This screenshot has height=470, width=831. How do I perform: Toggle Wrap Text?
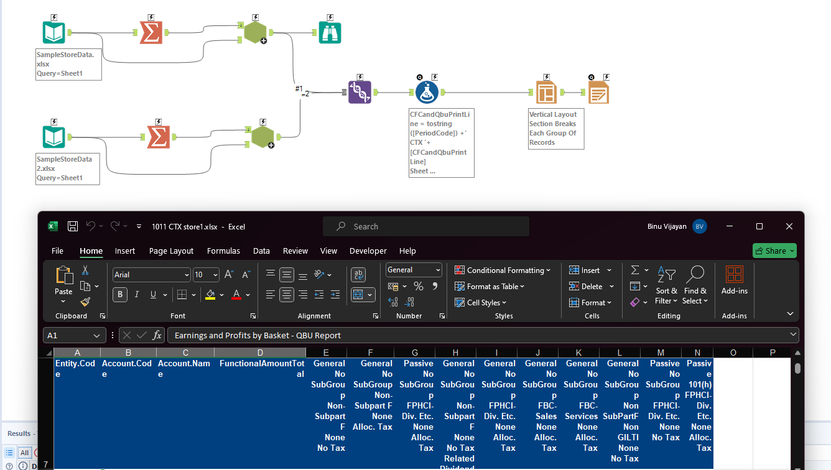coord(359,274)
